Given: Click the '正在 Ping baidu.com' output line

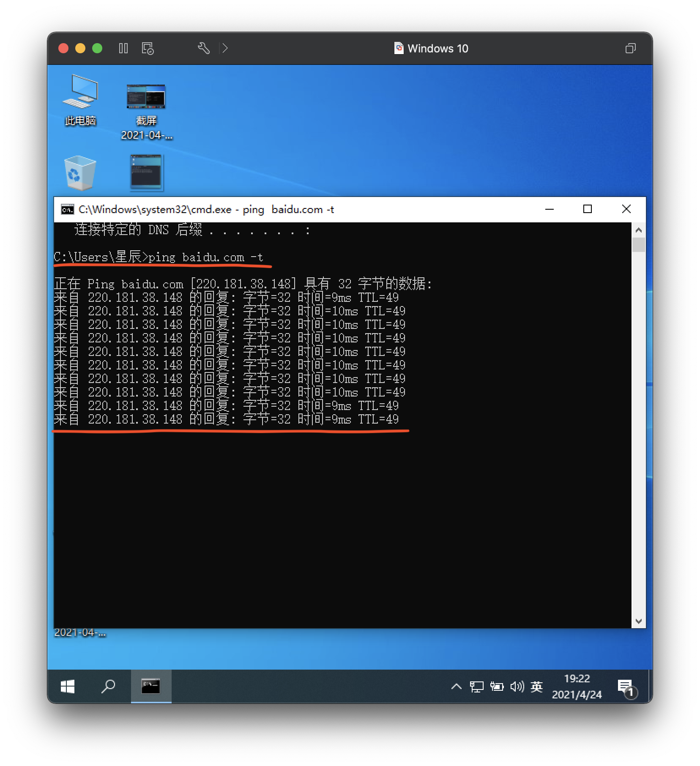Looking at the screenshot, I should click(x=243, y=284).
